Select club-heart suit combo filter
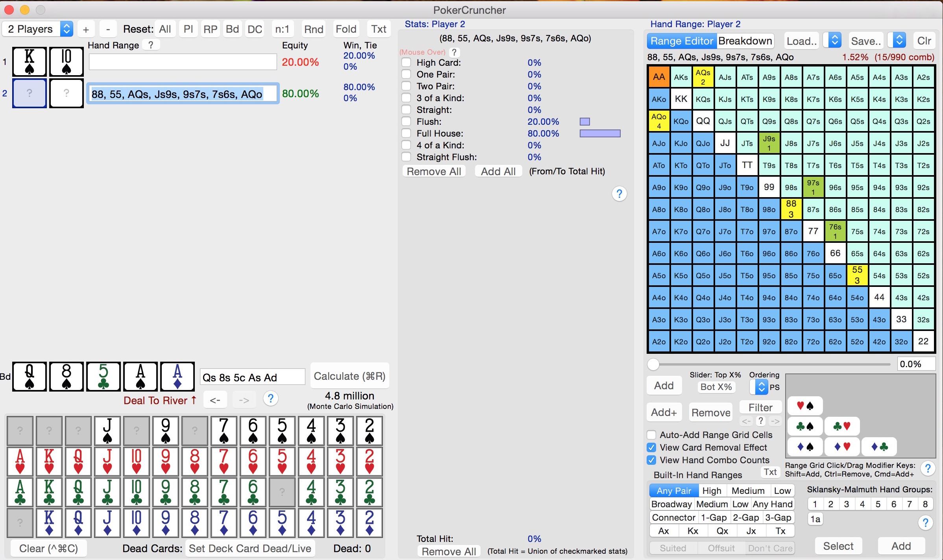The image size is (943, 560). 842,426
